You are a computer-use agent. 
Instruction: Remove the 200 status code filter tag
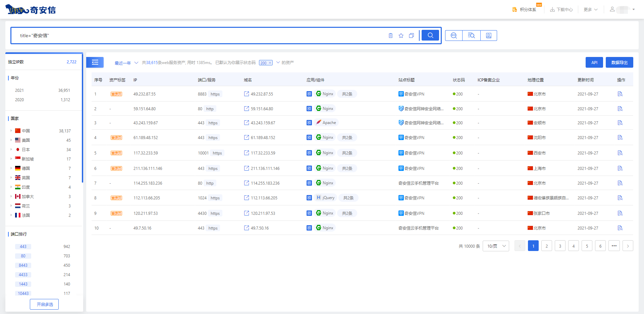click(270, 63)
